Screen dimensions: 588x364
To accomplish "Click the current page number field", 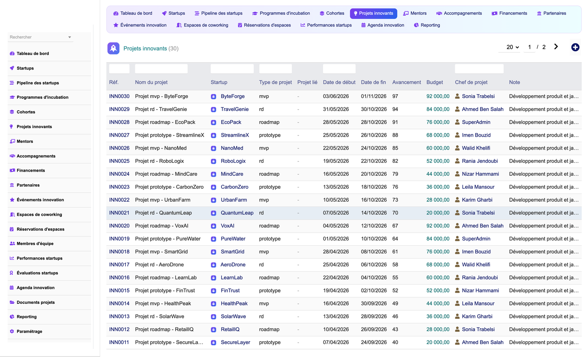I will pyautogui.click(x=529, y=47).
